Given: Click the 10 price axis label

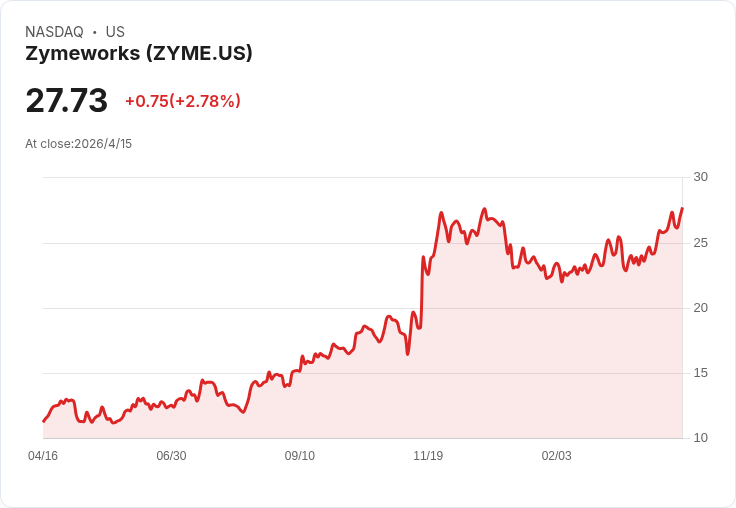Looking at the screenshot, I should (x=700, y=438).
